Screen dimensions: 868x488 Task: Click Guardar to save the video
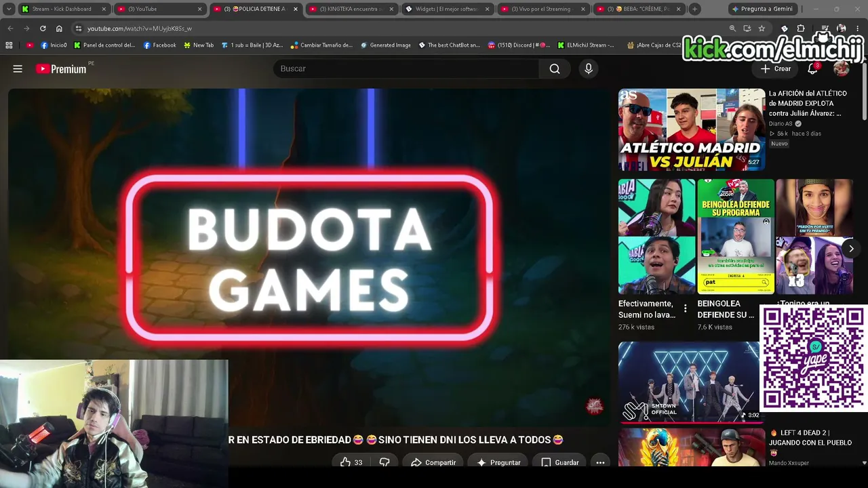pos(560,462)
